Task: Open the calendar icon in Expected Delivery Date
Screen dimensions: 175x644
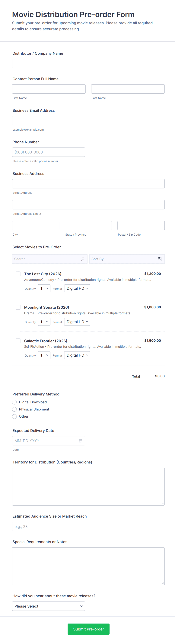Action: point(81,441)
